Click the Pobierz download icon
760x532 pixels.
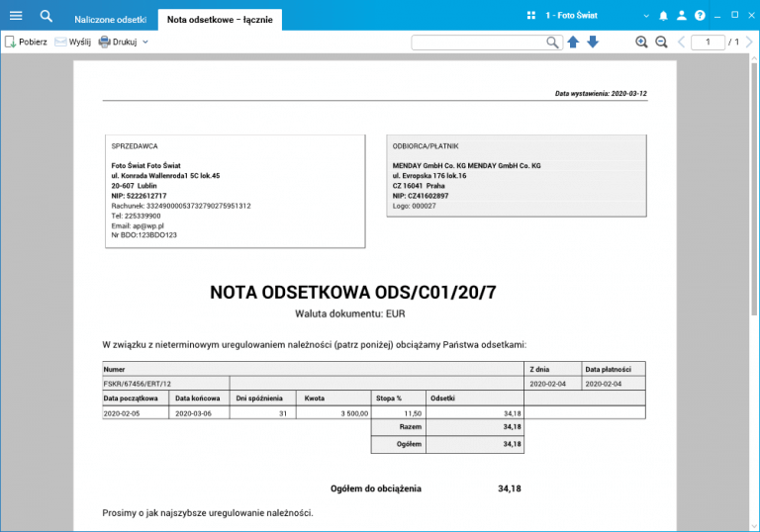10,43
